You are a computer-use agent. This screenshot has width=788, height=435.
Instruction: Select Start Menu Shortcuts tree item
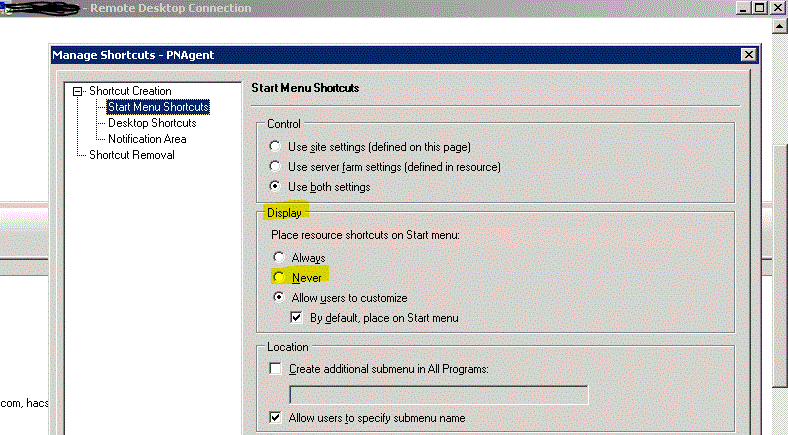[158, 107]
